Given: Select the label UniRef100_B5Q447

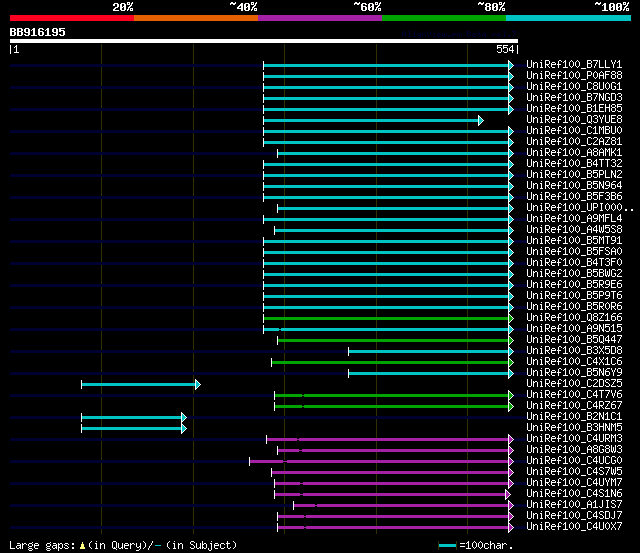Looking at the screenshot, I should point(574,340).
